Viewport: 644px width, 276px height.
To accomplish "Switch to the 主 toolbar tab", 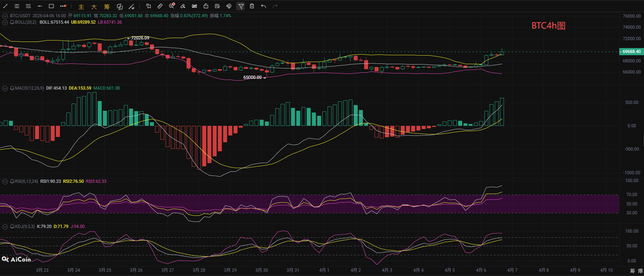I will coord(81,6).
